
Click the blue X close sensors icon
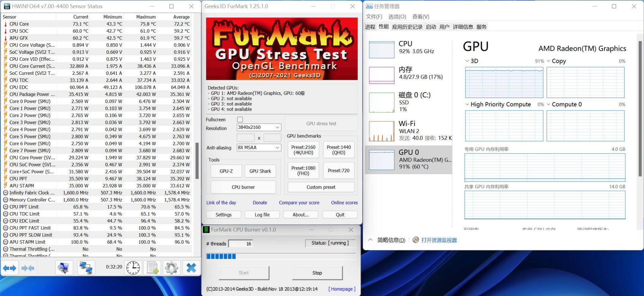tap(191, 268)
